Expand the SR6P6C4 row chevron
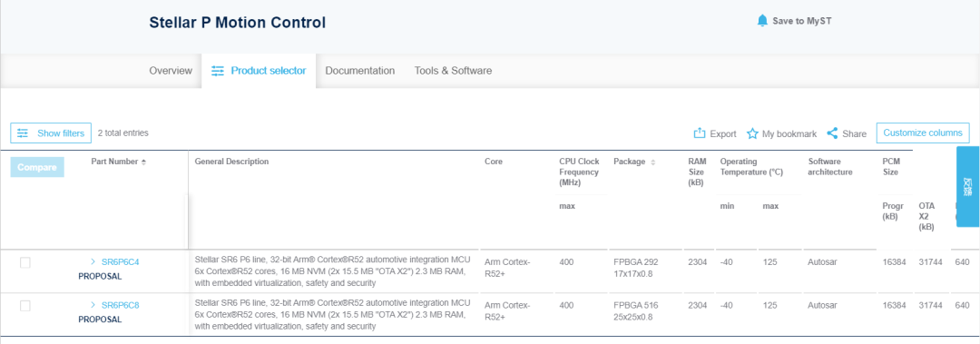980x344 pixels. 93,261
